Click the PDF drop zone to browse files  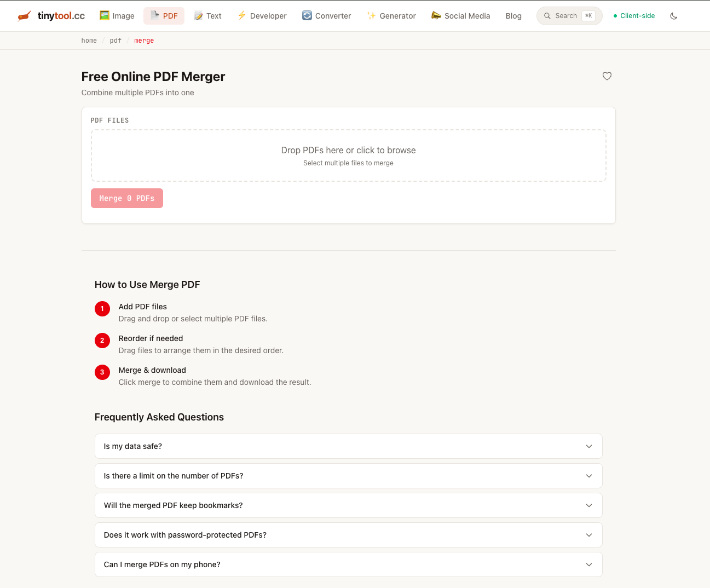(x=348, y=155)
